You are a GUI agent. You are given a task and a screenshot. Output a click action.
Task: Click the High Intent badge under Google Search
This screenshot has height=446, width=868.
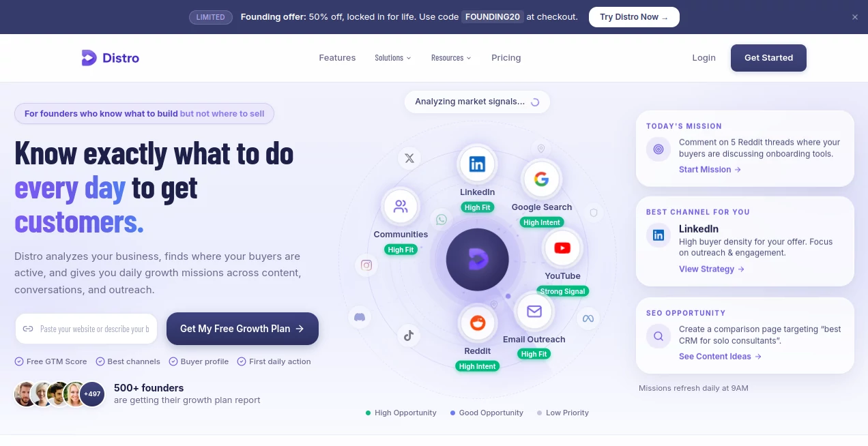pos(541,222)
